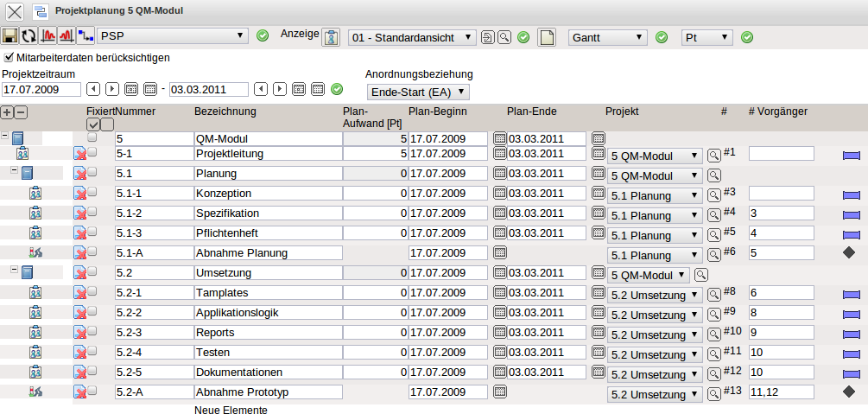The height and width of the screenshot is (414, 868).
Task: Open the network dependency diagram icon
Action: tap(86, 36)
